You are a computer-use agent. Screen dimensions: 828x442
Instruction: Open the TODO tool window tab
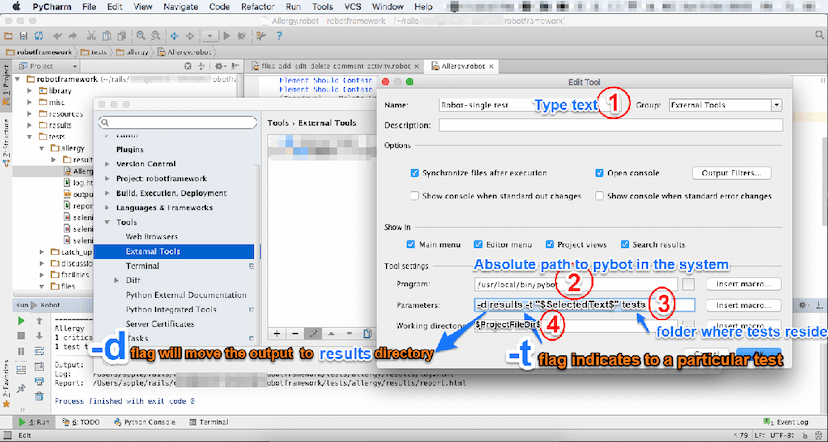pos(81,422)
